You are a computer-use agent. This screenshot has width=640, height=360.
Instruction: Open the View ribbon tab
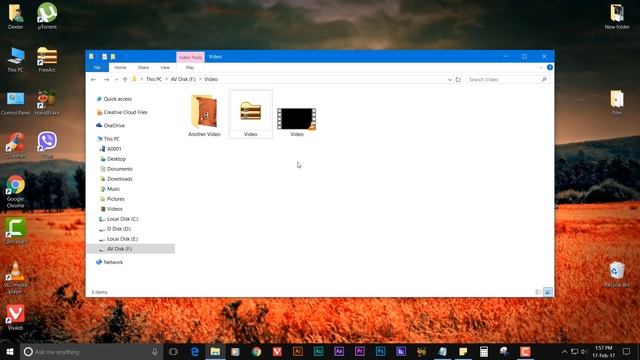[x=165, y=67]
